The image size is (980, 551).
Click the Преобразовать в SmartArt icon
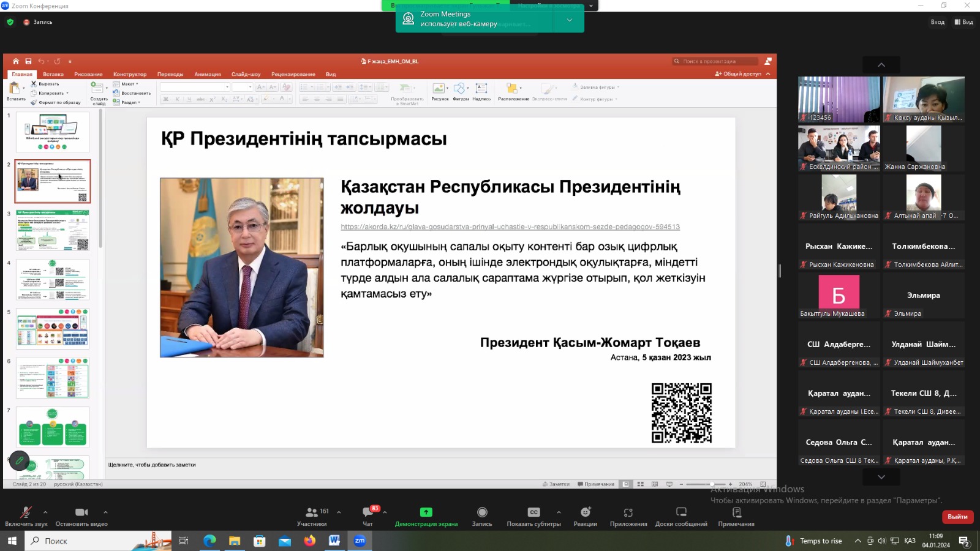[405, 88]
